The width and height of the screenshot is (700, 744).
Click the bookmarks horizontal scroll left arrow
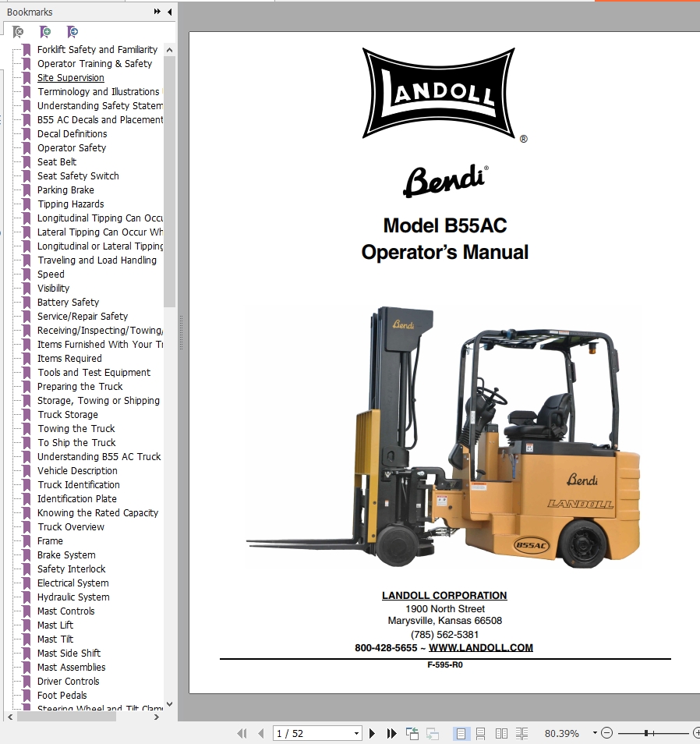click(x=10, y=717)
